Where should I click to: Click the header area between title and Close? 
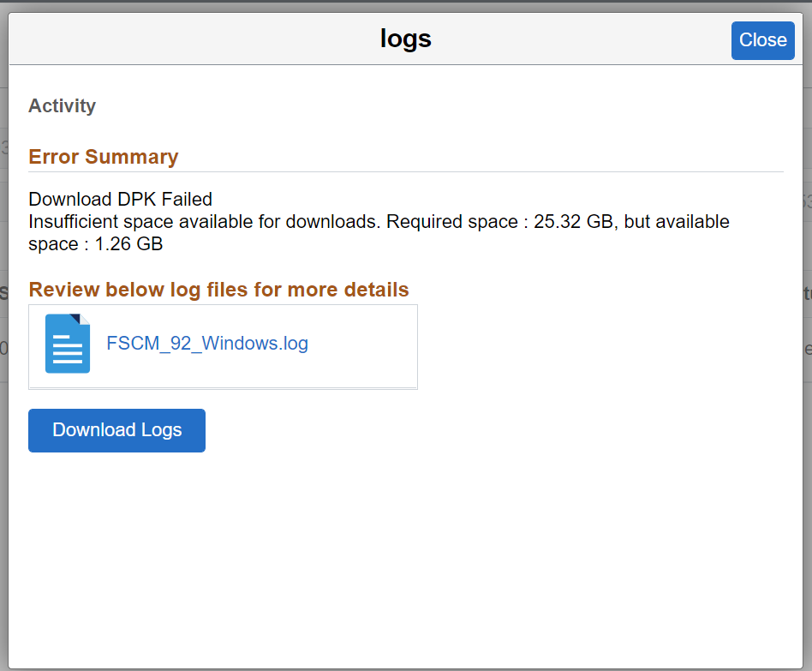582,39
